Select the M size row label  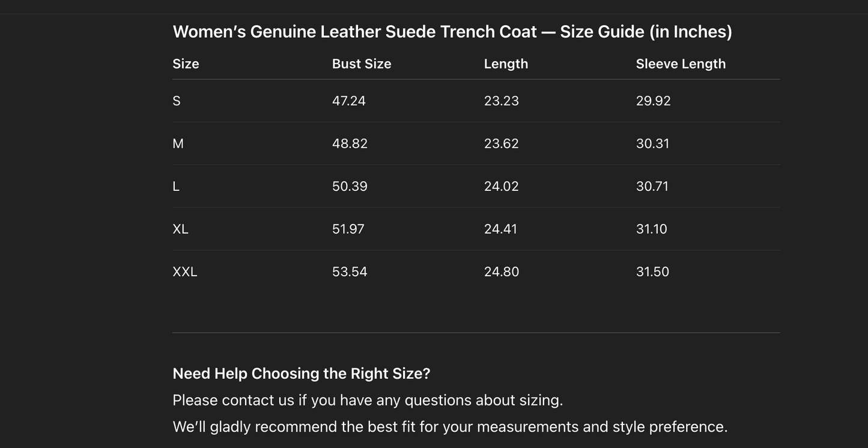(178, 144)
